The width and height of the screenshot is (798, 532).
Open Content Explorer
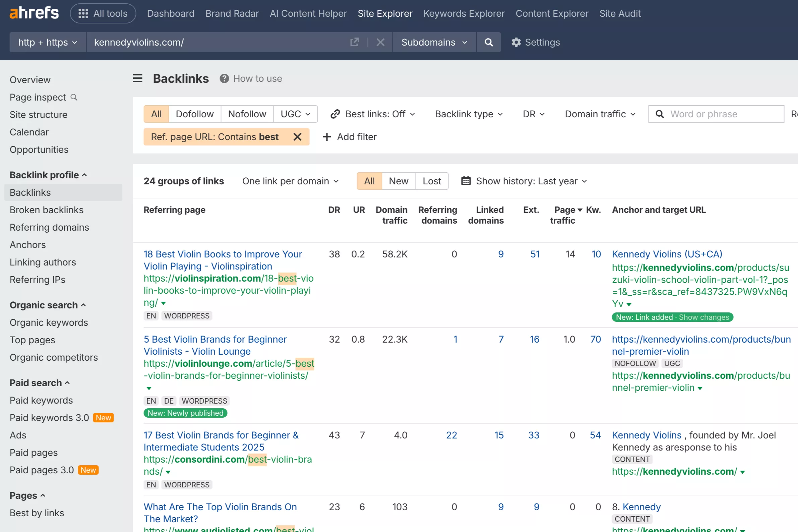pos(552,13)
